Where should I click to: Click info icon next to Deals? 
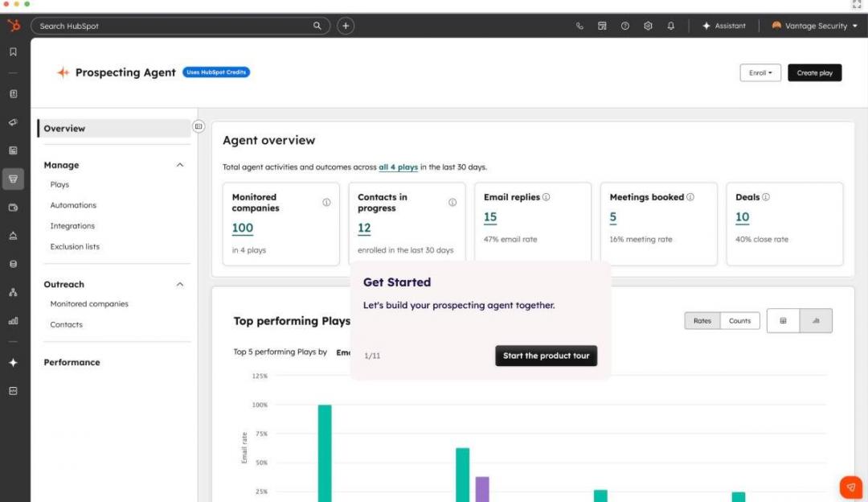(x=766, y=197)
